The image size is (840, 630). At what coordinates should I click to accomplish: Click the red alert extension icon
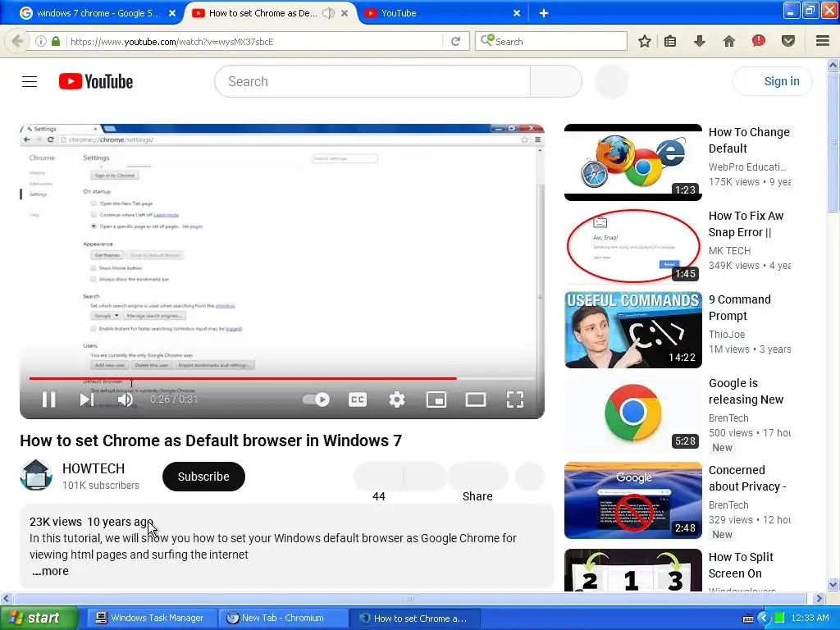pyautogui.click(x=759, y=41)
